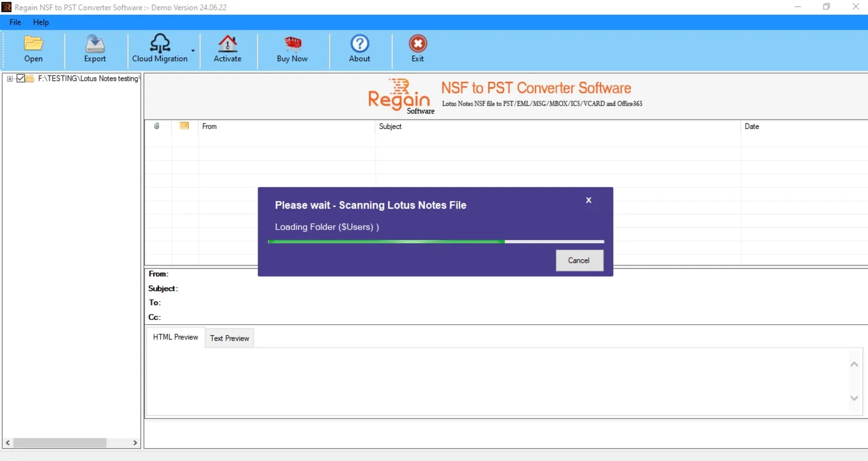The width and height of the screenshot is (868, 461).
Task: Sort emails by From column
Action: [x=287, y=126]
